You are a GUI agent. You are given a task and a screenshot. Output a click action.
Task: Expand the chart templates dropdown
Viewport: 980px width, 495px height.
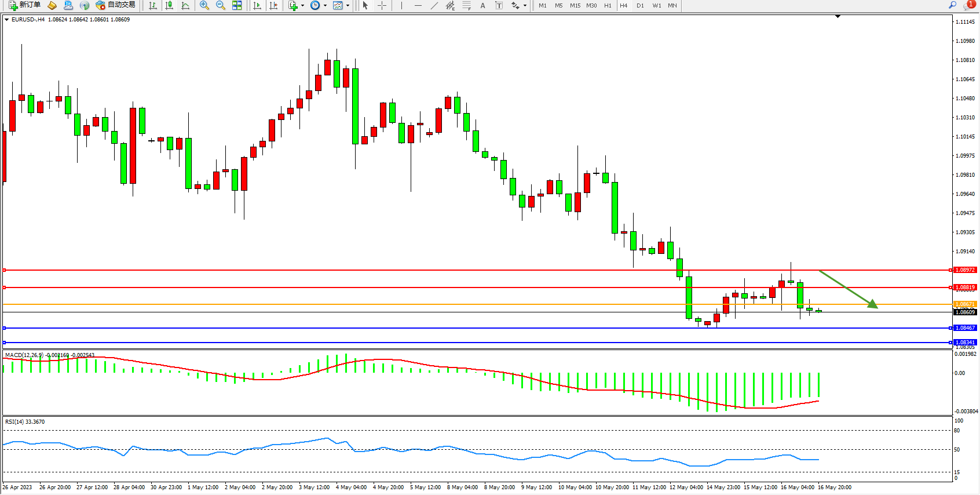coord(348,5)
